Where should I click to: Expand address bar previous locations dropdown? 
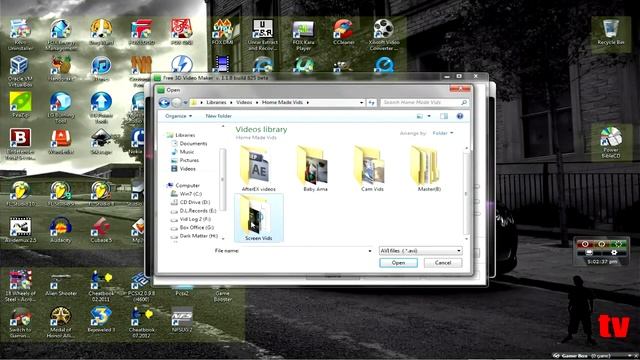pos(361,102)
